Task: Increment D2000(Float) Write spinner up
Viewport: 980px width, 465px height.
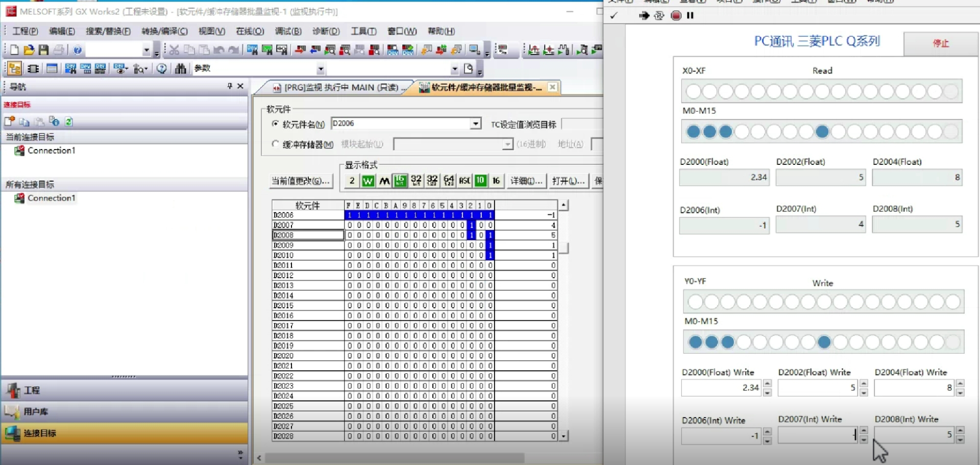Action: 767,383
